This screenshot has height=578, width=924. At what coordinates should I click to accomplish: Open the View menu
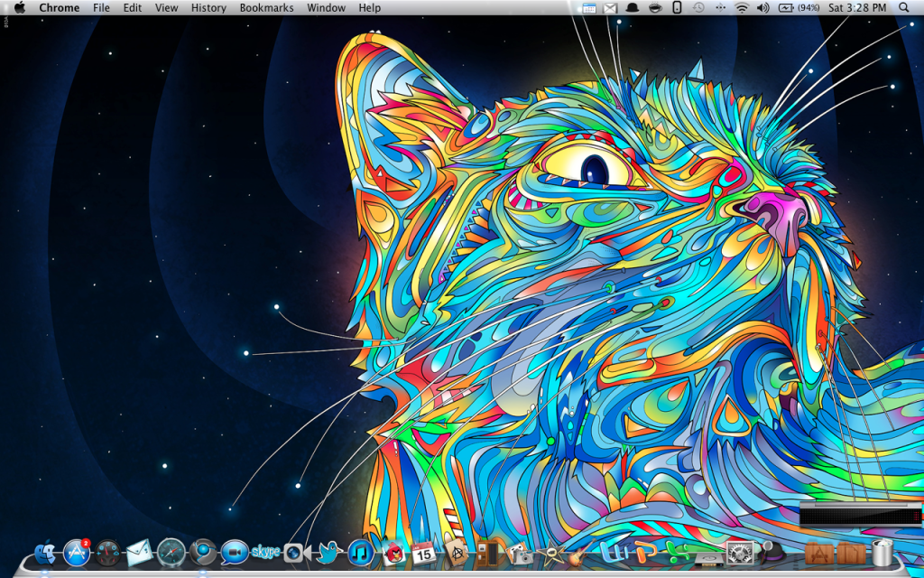[166, 7]
